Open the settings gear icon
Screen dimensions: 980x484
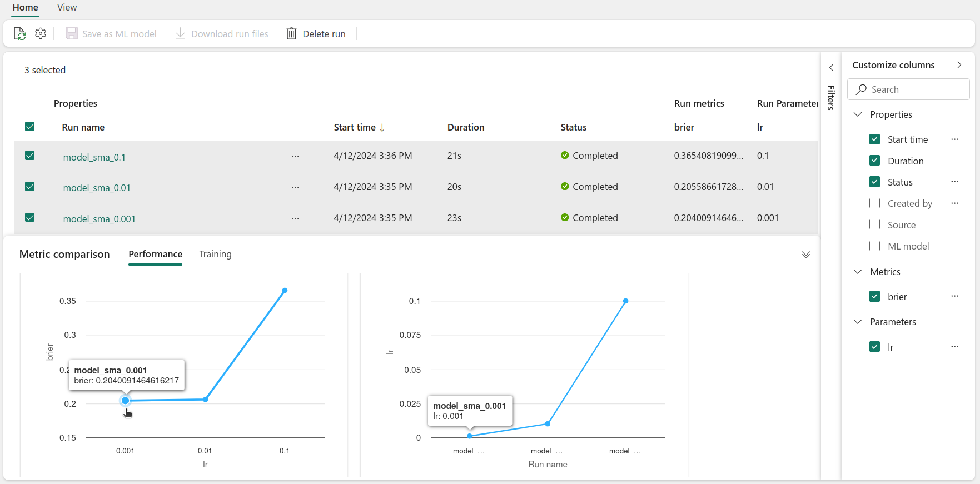[41, 34]
